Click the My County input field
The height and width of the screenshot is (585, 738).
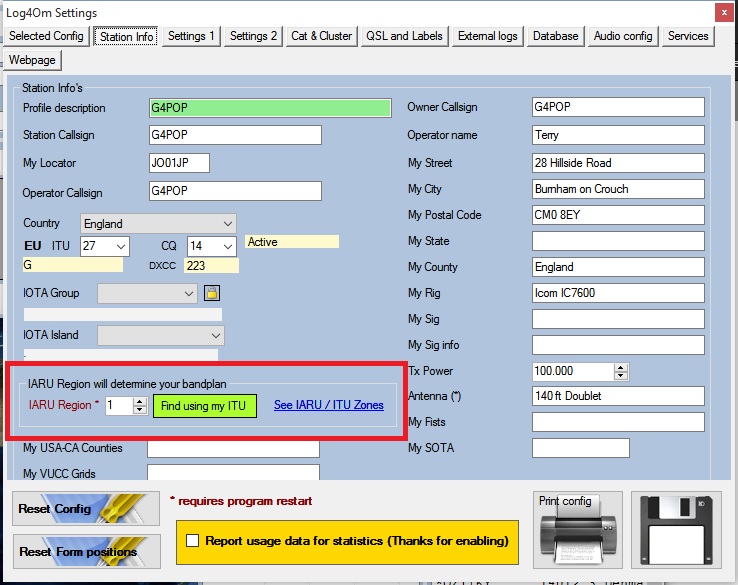tap(618, 267)
